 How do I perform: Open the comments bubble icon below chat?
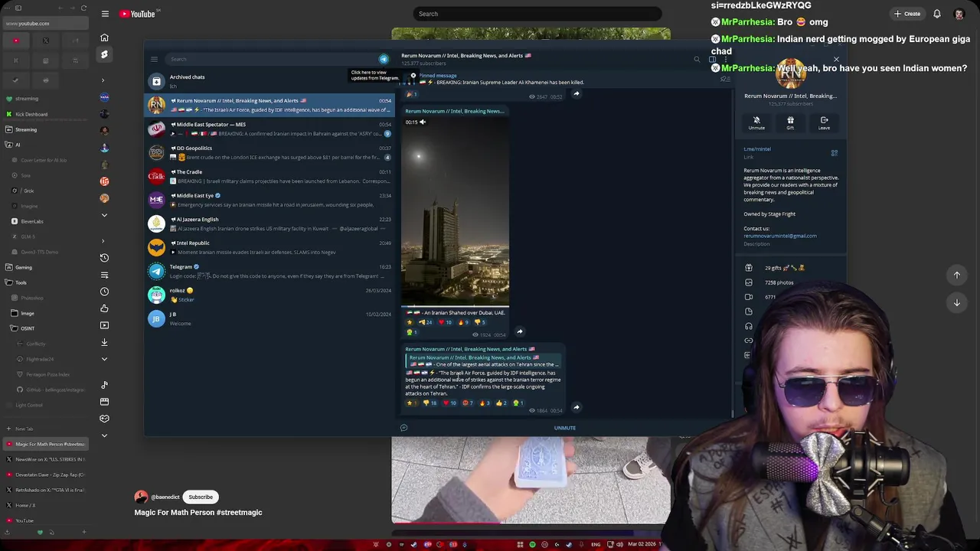403,428
